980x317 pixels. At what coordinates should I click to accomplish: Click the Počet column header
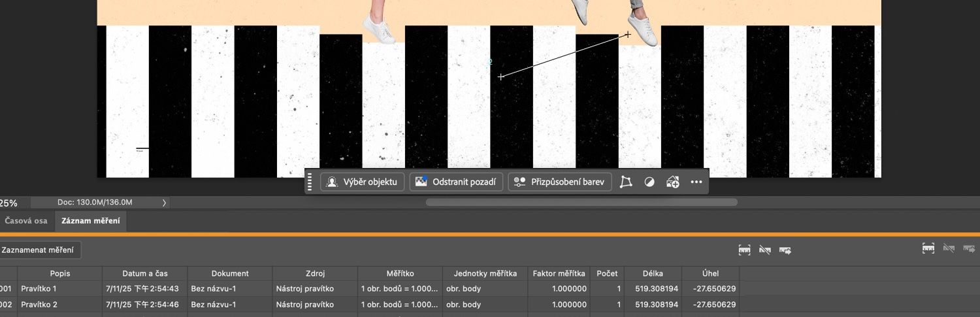pos(608,273)
